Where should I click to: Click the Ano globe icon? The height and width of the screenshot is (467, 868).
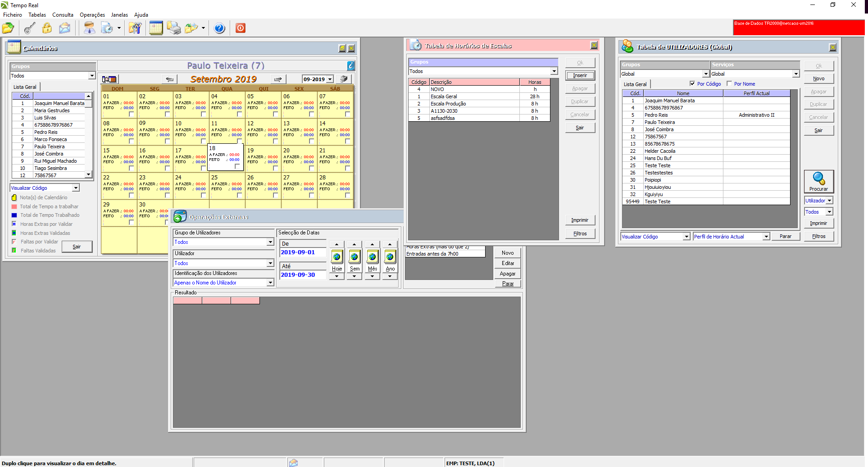pos(390,257)
